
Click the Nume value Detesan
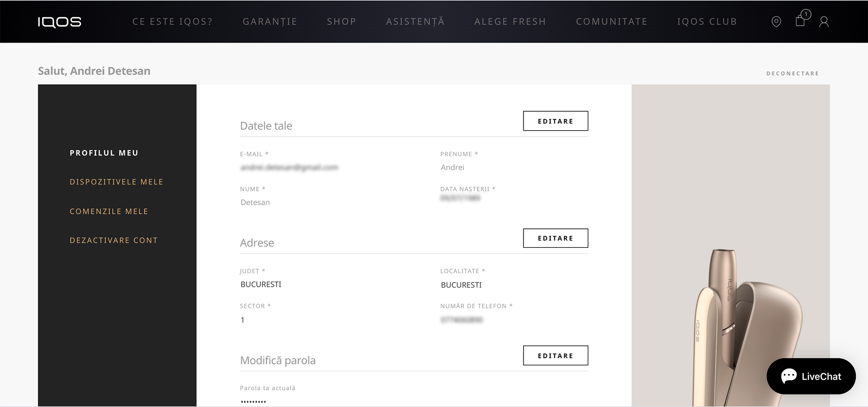(x=255, y=202)
